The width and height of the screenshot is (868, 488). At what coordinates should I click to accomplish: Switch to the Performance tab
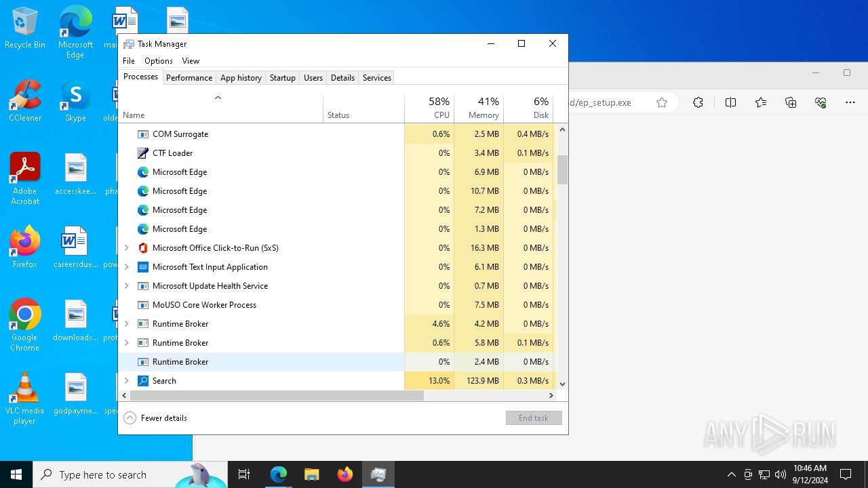click(x=189, y=78)
